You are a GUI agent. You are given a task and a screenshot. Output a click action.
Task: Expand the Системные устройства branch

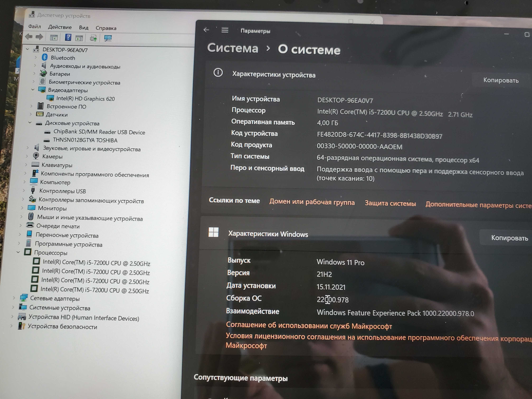[x=13, y=307]
